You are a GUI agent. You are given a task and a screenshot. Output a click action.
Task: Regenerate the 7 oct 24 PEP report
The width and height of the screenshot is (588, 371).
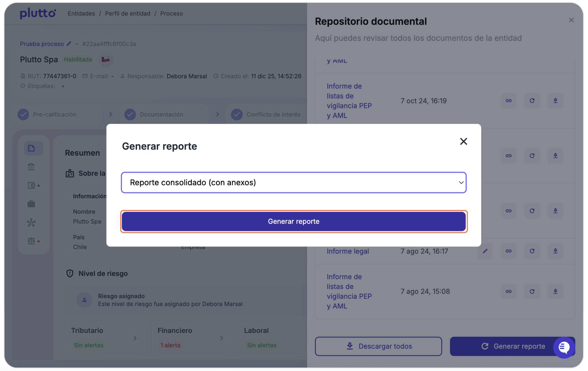532,101
